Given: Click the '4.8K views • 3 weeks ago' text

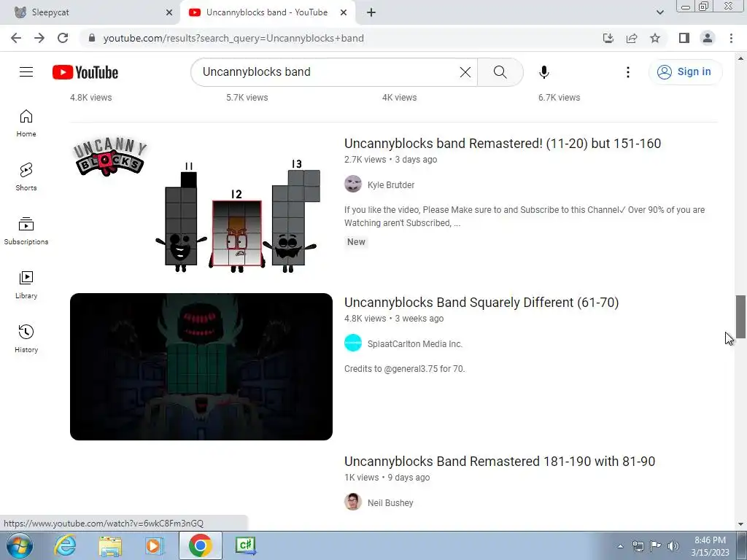Looking at the screenshot, I should tap(394, 319).
